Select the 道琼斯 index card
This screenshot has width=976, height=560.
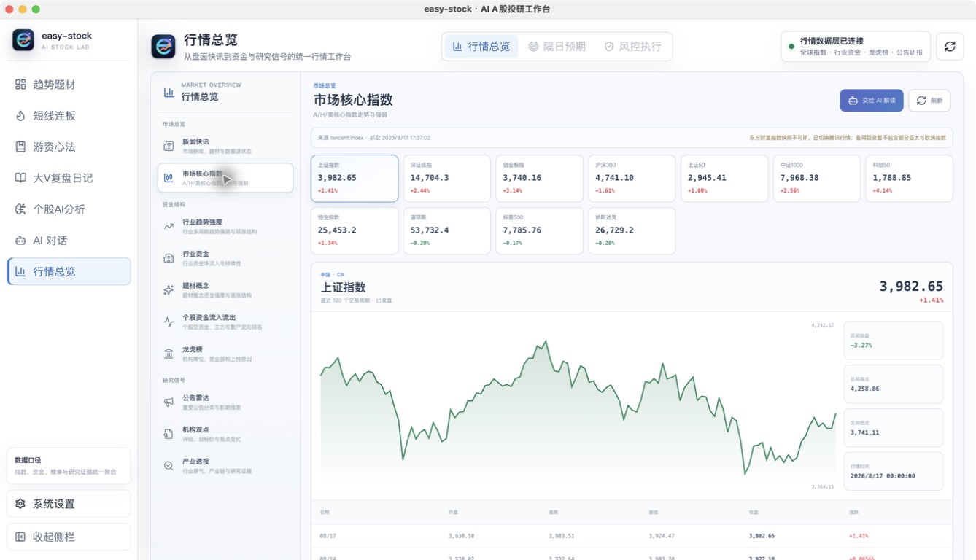[x=447, y=230]
